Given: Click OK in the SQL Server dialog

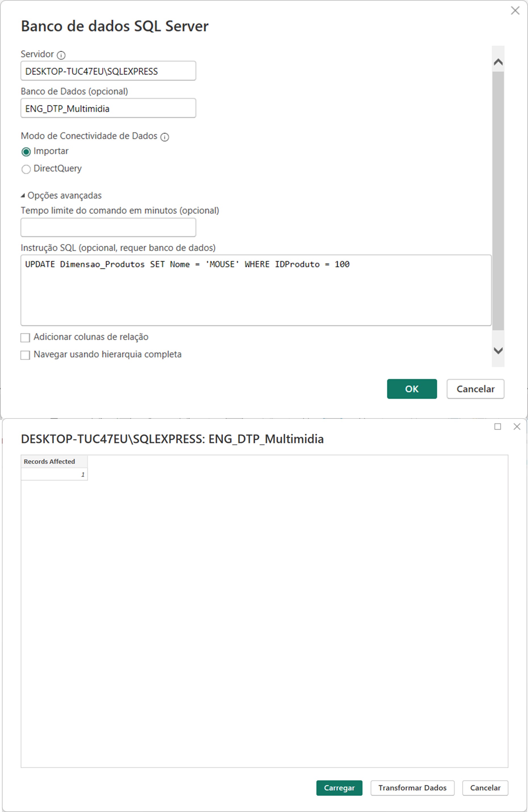Looking at the screenshot, I should coord(412,389).
